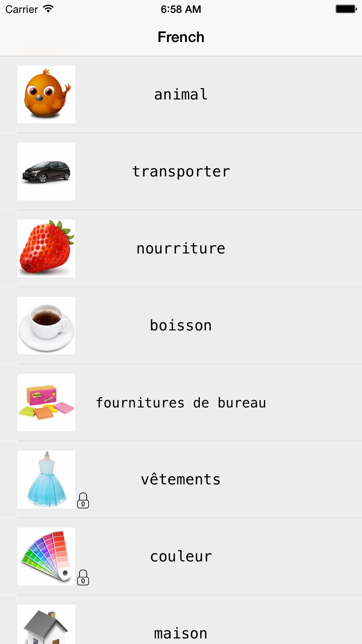Open the animal category
The image size is (362, 644).
[181, 95]
